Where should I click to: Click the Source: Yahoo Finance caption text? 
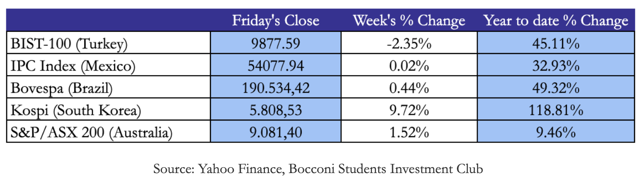point(318,169)
